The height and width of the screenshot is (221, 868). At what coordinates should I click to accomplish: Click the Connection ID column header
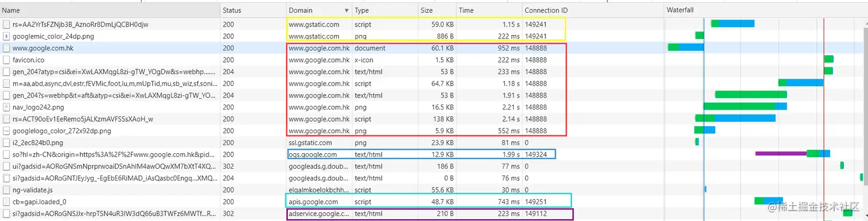tap(546, 11)
